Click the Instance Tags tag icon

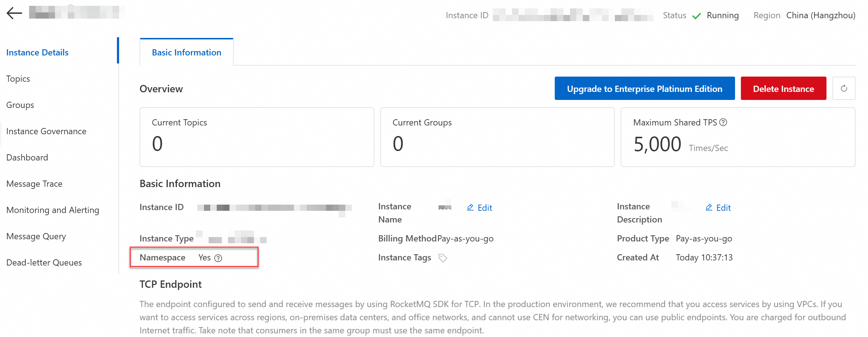[x=443, y=258]
